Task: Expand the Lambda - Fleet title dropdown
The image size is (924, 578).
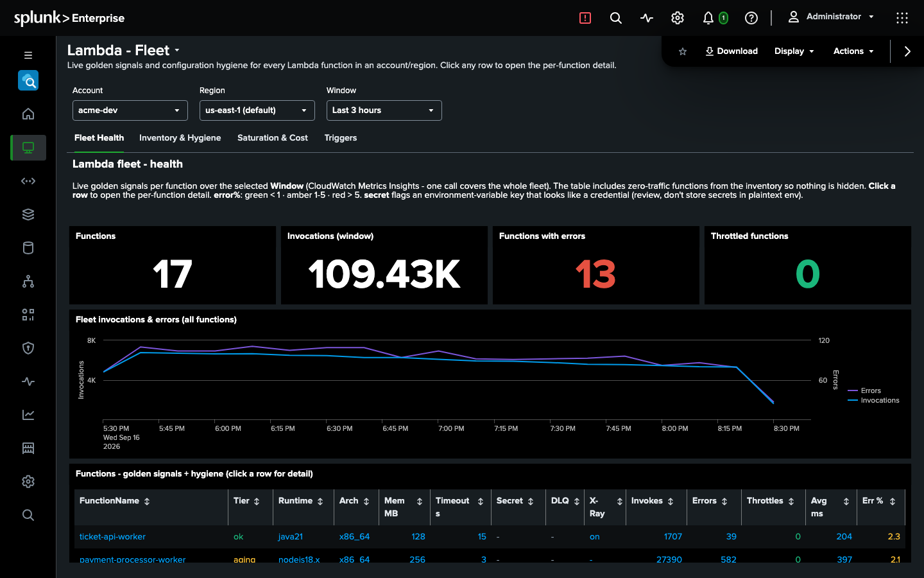Action: (177, 50)
